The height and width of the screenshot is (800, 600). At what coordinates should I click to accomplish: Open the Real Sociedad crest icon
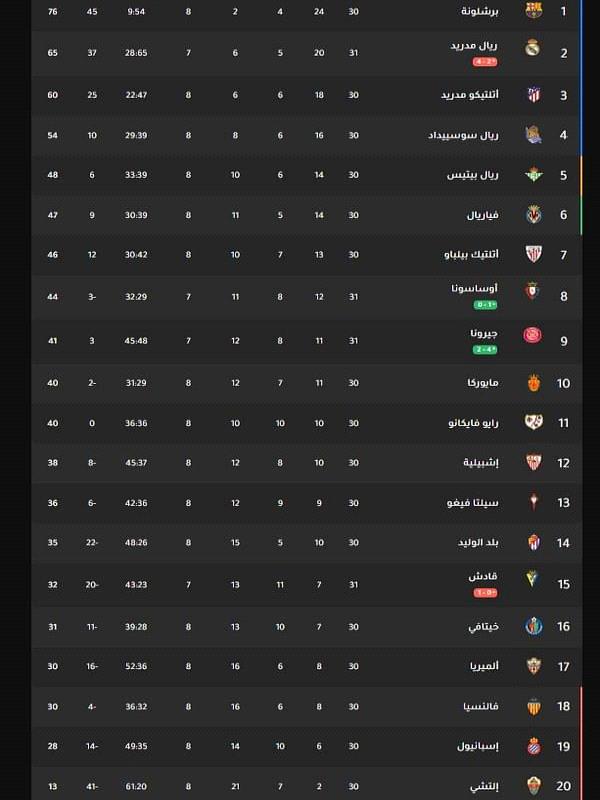[x=533, y=135]
